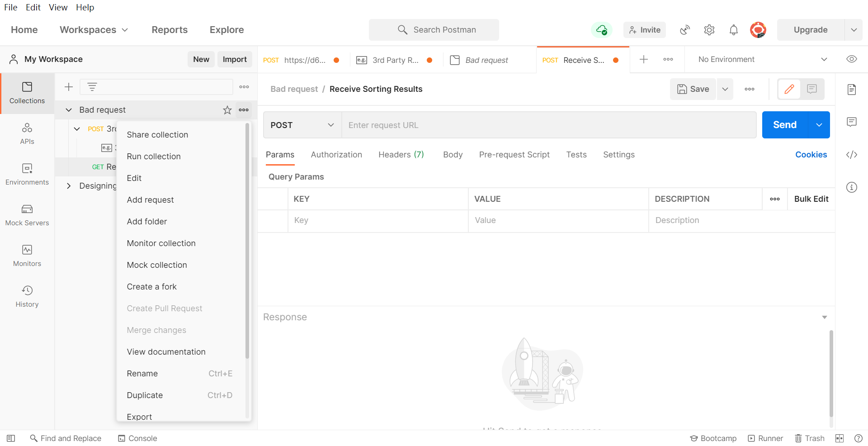This screenshot has height=446, width=868.
Task: Open the Monitors sidebar panel
Action: (27, 256)
